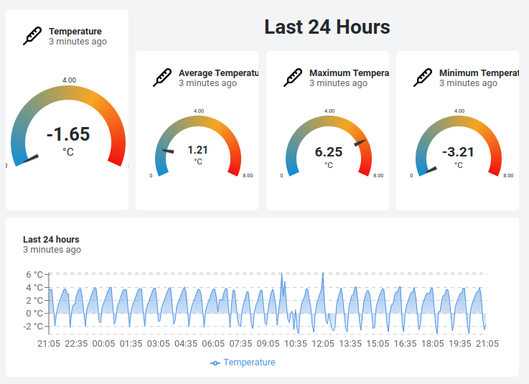Click the 8.00 max label on Average gauge
Viewport: 529px width, 384px height.
248,175
